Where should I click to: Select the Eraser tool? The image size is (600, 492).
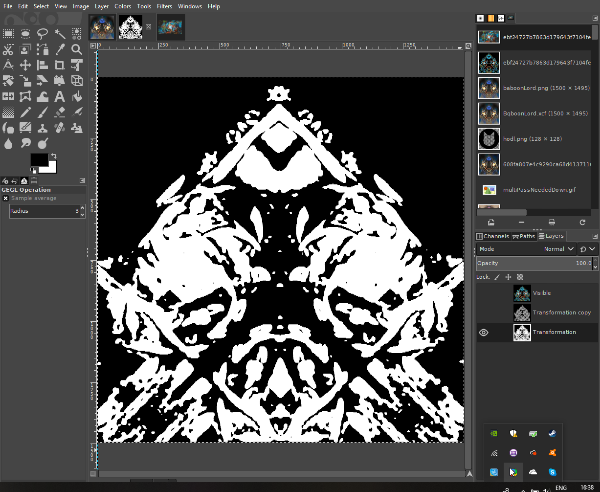tap(60, 112)
